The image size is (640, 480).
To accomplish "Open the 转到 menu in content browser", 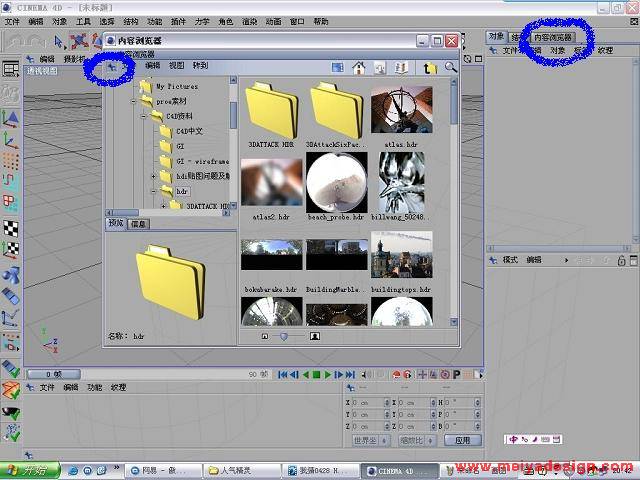I will pyautogui.click(x=200, y=65).
